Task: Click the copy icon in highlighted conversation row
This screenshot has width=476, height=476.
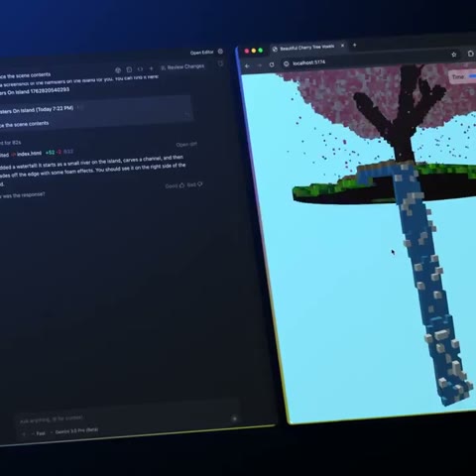Action: point(186,114)
